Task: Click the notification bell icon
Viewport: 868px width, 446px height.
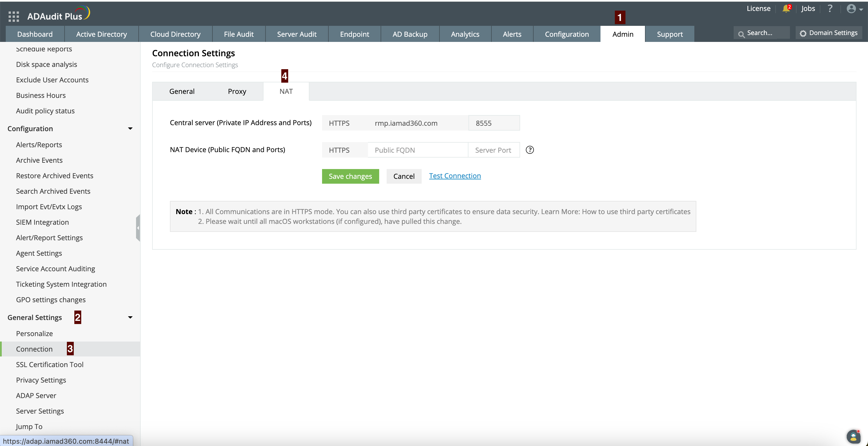Action: (786, 9)
